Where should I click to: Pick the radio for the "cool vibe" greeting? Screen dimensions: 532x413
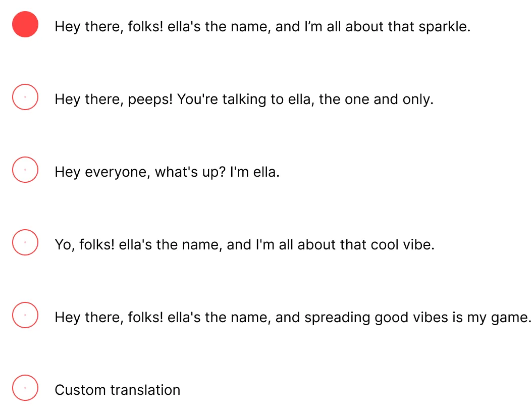[x=25, y=242]
